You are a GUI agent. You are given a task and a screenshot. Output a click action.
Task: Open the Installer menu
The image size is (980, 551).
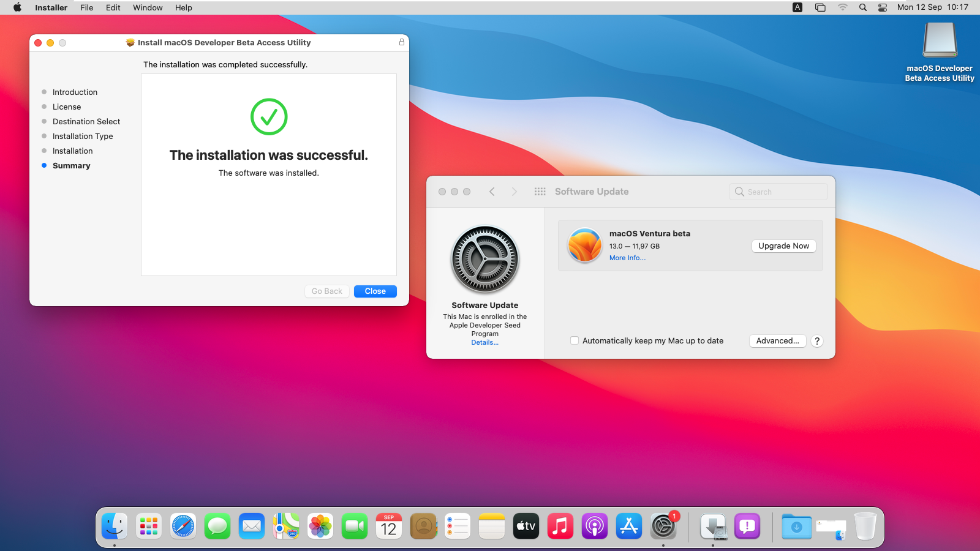(x=51, y=7)
